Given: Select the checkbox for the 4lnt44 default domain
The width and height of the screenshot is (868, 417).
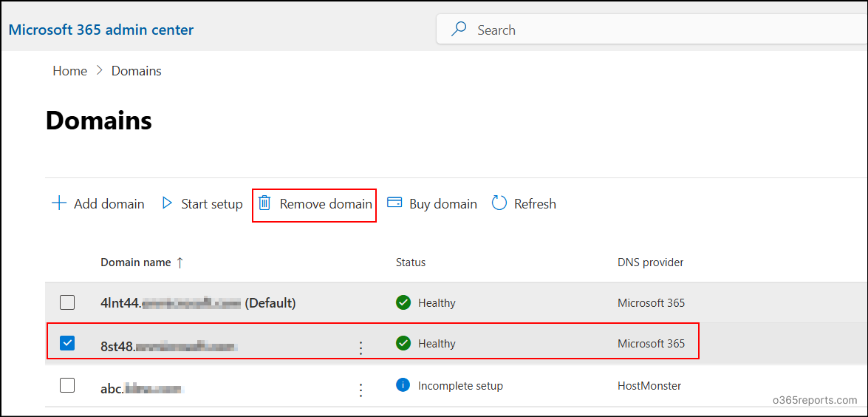Looking at the screenshot, I should tap(67, 302).
